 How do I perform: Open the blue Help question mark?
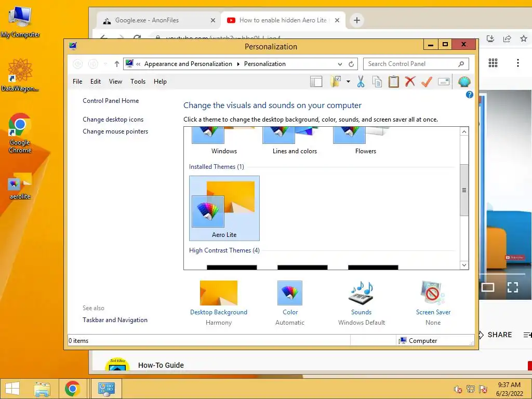pos(469,95)
